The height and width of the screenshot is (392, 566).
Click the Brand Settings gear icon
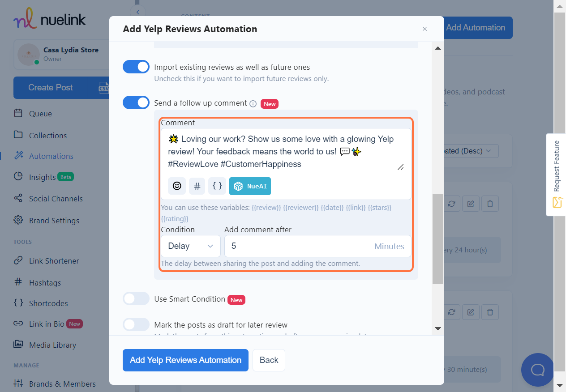pyautogui.click(x=18, y=220)
